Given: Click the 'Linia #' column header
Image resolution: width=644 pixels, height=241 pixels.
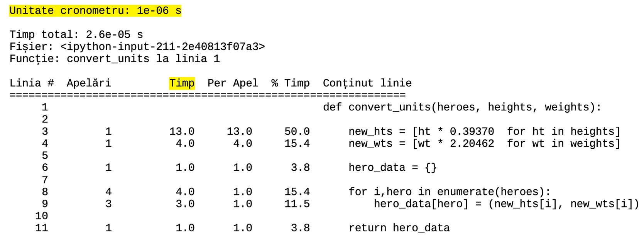Looking at the screenshot, I should 32,83.
